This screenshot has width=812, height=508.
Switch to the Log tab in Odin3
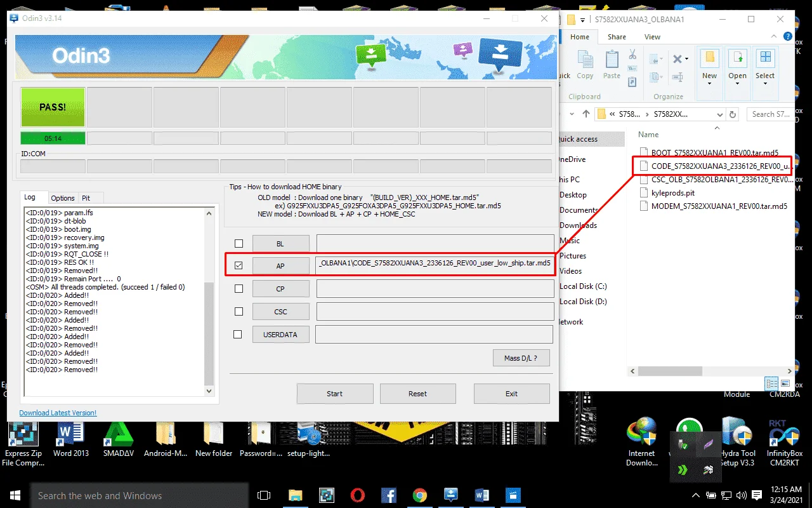point(30,197)
